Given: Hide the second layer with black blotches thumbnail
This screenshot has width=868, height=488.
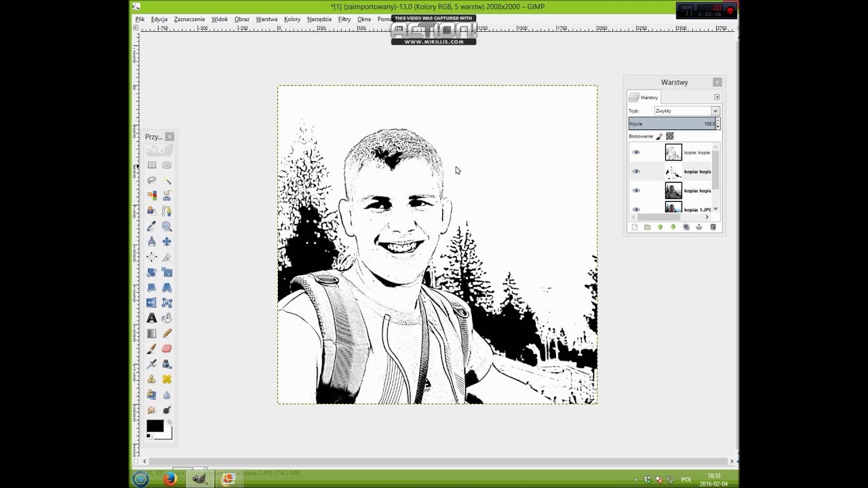Looking at the screenshot, I should [x=636, y=171].
